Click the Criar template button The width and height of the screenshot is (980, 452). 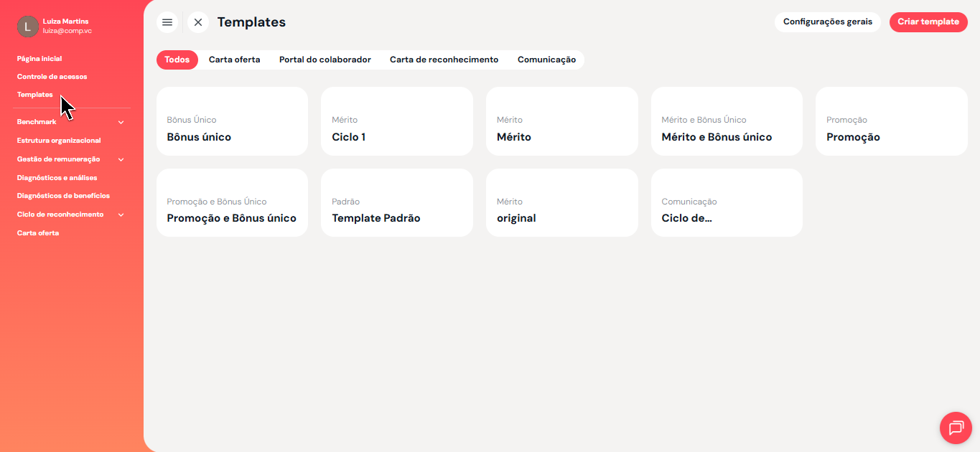tap(928, 22)
